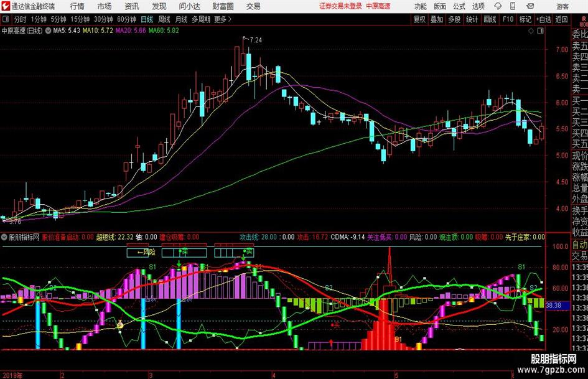Open the 问小达 menu
The height and width of the screenshot is (379, 588).
189,6
